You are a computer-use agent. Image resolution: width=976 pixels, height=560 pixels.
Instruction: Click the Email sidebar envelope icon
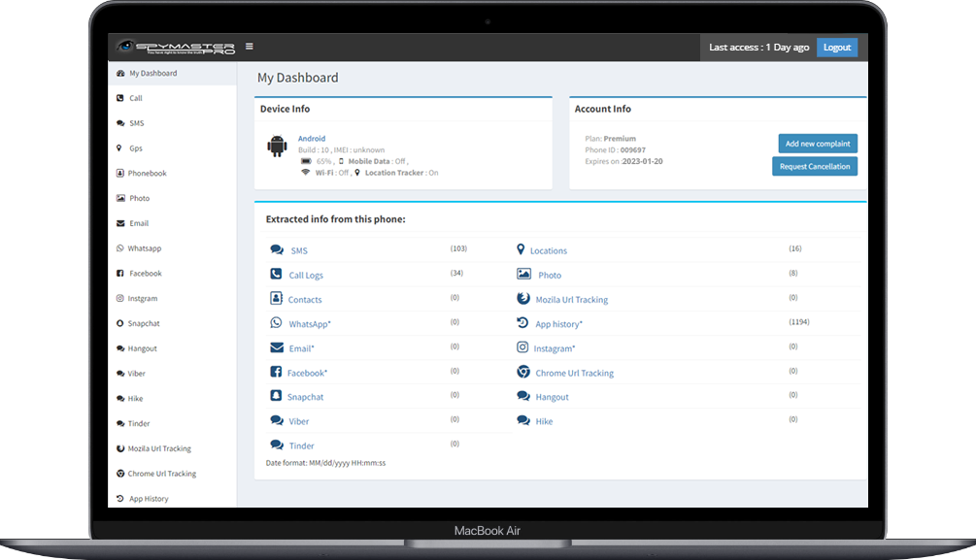click(x=120, y=223)
